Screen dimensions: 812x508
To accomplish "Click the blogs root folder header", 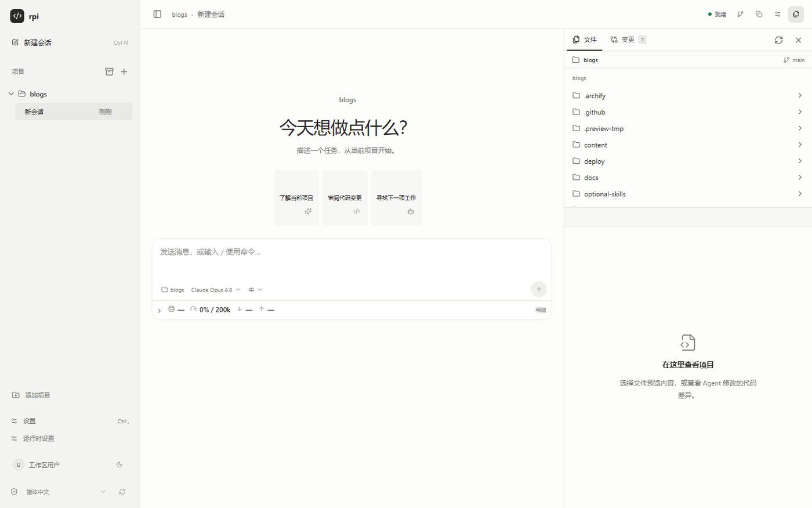I will point(585,60).
